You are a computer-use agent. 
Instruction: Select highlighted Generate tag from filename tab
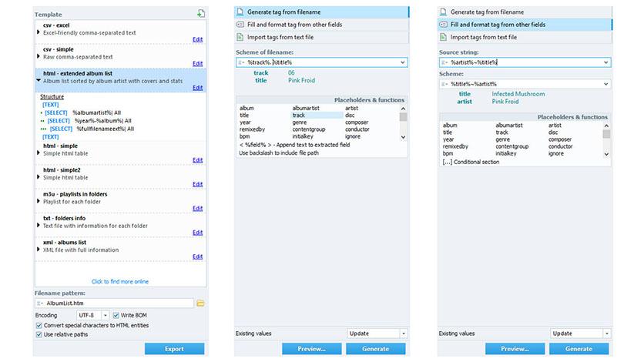[x=321, y=12]
